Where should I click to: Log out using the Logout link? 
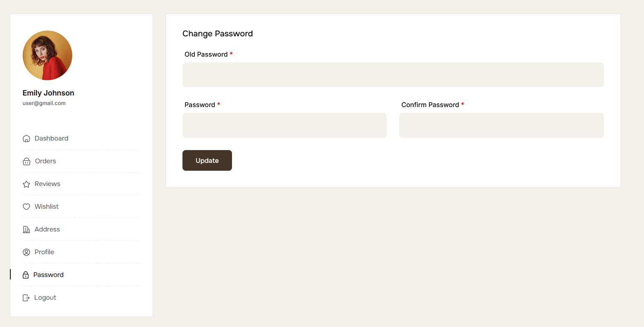point(45,298)
